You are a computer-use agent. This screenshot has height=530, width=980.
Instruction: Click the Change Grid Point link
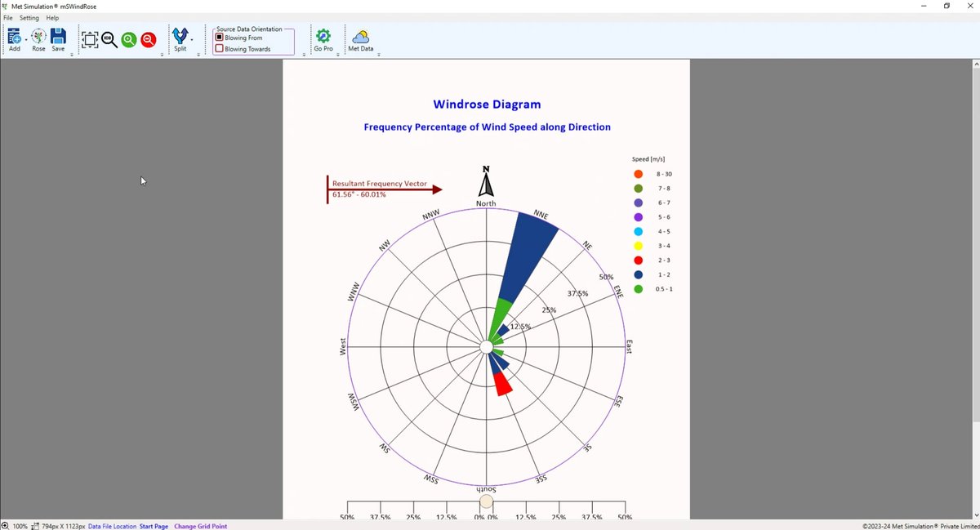(200, 527)
